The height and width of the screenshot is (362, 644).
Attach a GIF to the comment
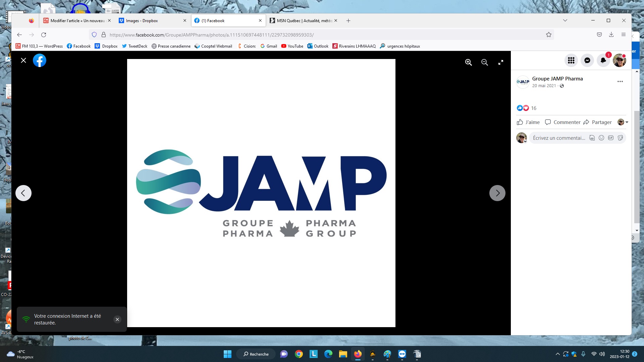tap(611, 138)
